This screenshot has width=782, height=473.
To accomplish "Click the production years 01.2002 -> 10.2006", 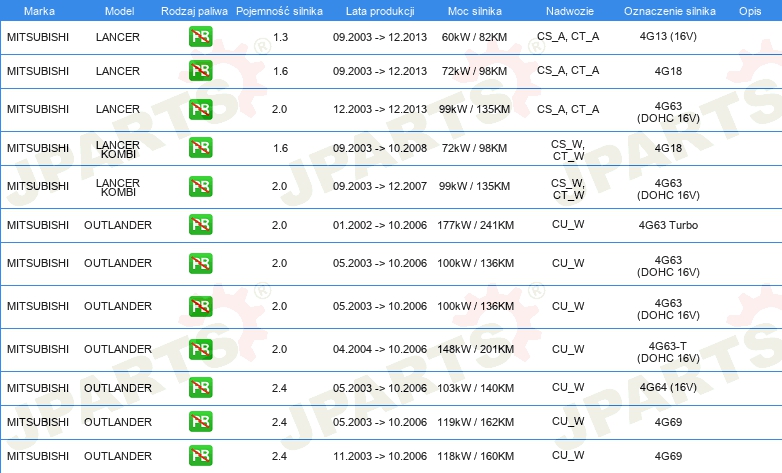I will click(x=380, y=225).
